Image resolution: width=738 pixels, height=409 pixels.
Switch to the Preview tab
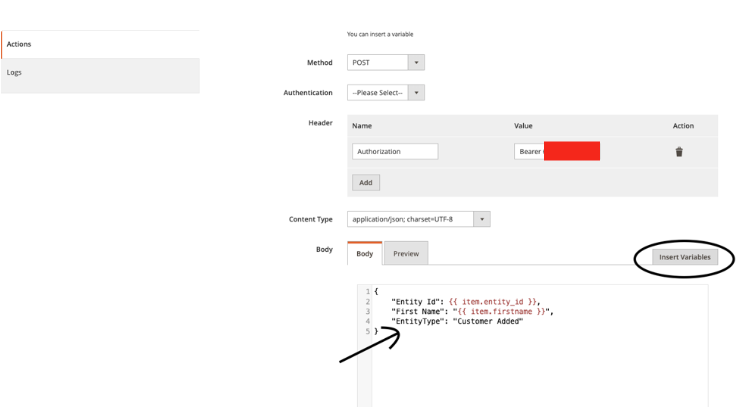(x=406, y=254)
